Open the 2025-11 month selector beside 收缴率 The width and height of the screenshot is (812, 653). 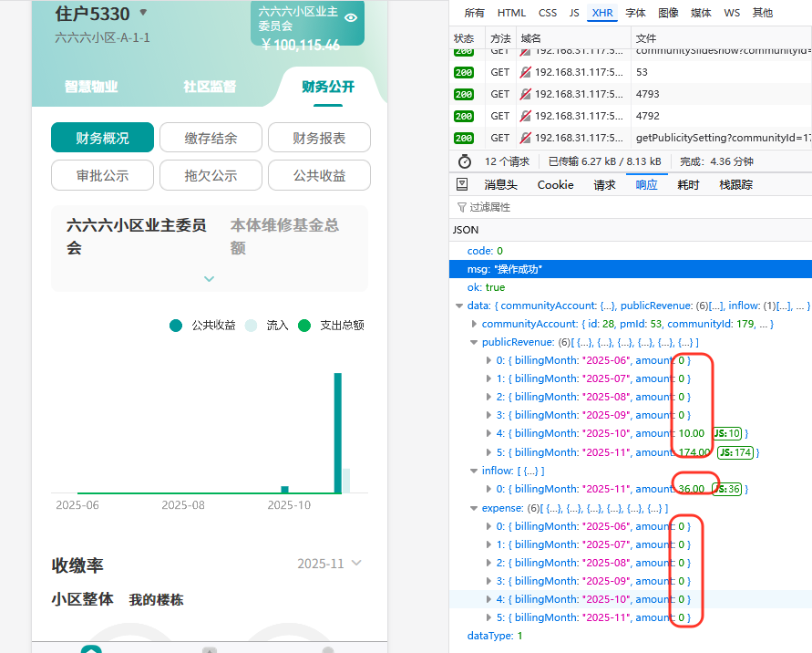(x=328, y=564)
